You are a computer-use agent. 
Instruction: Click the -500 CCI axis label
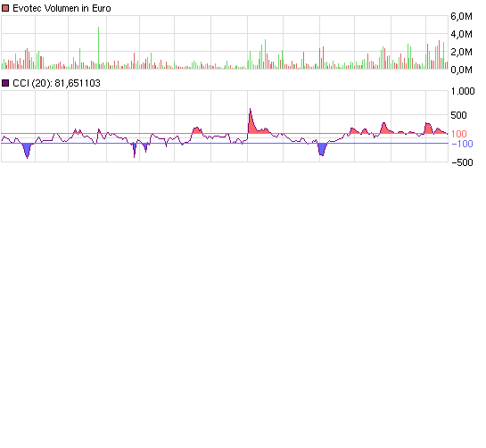462,162
